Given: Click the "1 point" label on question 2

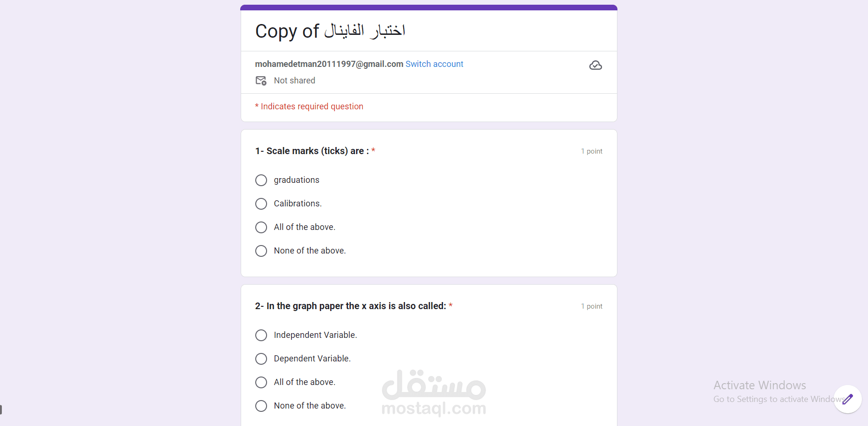Looking at the screenshot, I should coord(592,306).
